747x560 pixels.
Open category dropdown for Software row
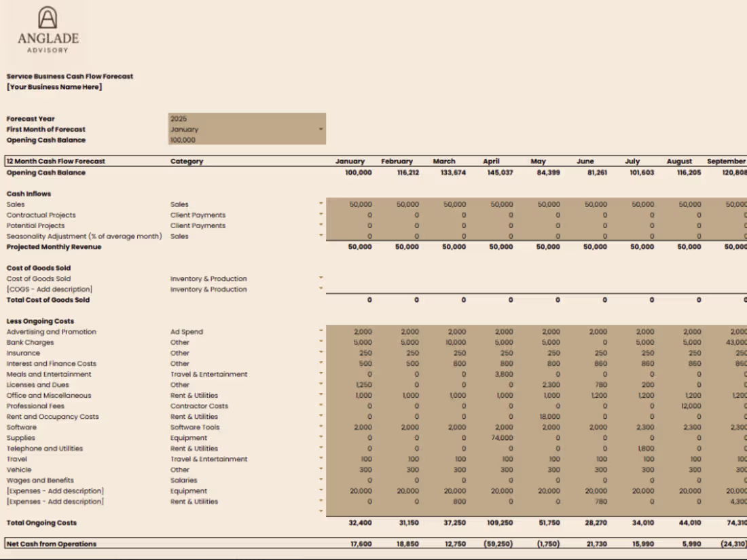click(321, 426)
